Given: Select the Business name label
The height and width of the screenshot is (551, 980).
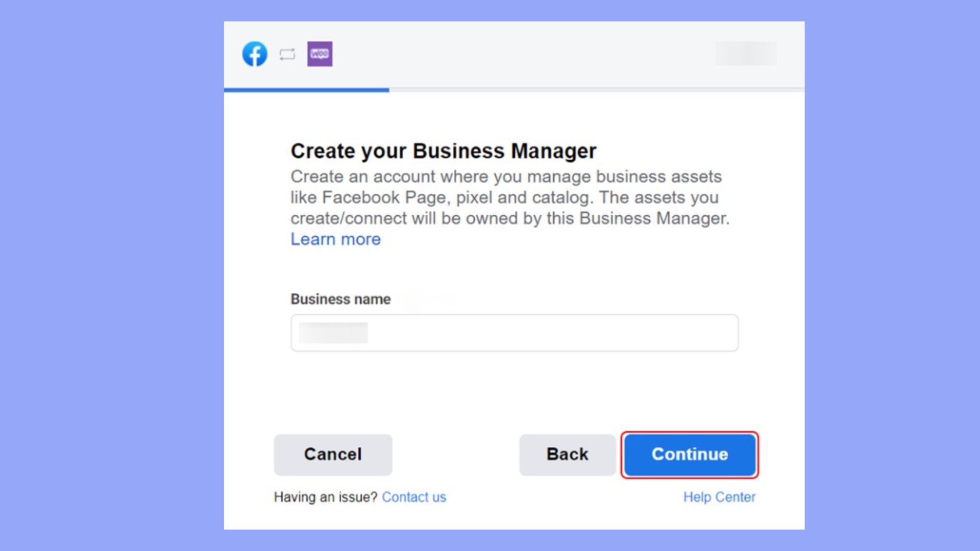Looking at the screenshot, I should click(340, 299).
